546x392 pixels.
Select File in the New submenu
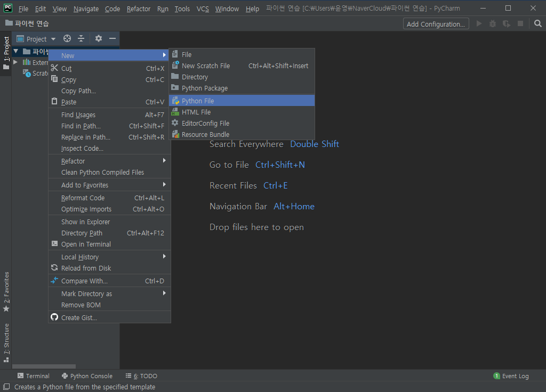point(242,55)
